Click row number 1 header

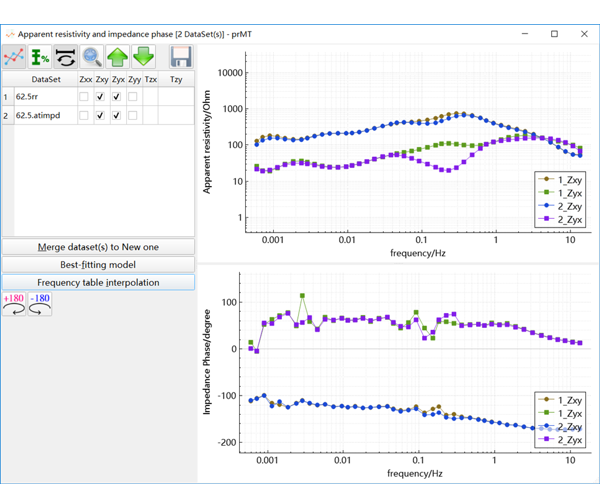(6, 97)
